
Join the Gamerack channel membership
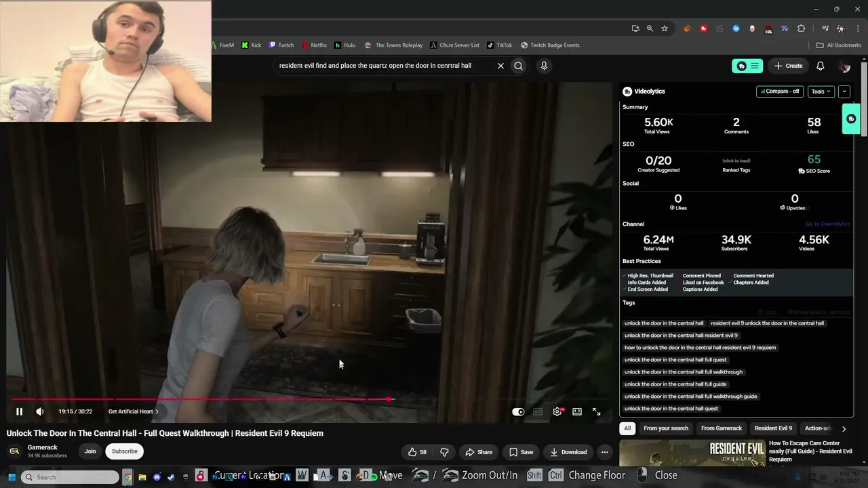[x=90, y=451]
